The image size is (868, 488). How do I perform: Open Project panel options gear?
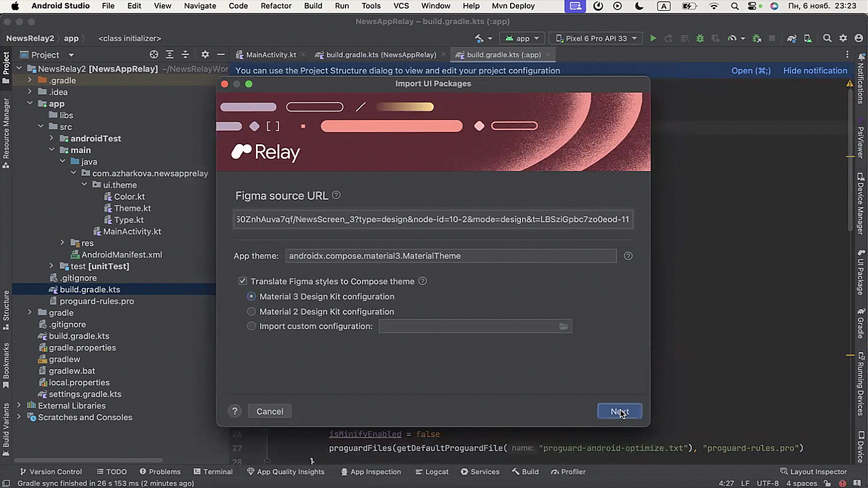(x=205, y=55)
